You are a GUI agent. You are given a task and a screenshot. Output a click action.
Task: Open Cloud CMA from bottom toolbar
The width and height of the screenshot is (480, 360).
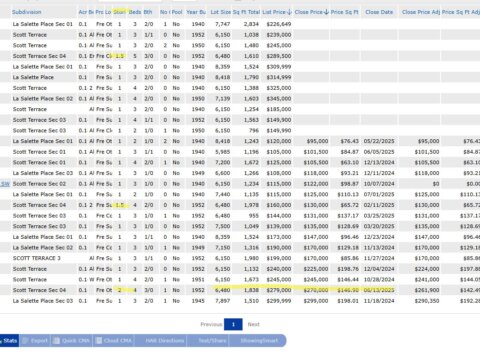pyautogui.click(x=114, y=341)
